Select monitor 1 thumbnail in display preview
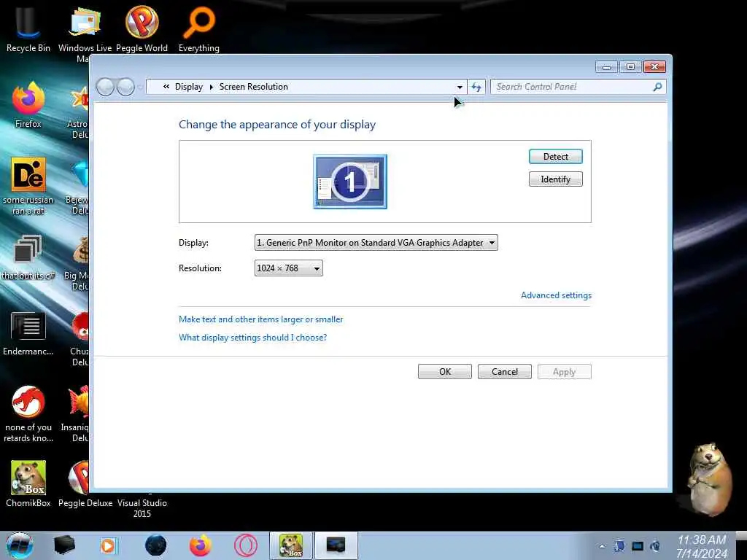Image resolution: width=747 pixels, height=560 pixels. [350, 182]
